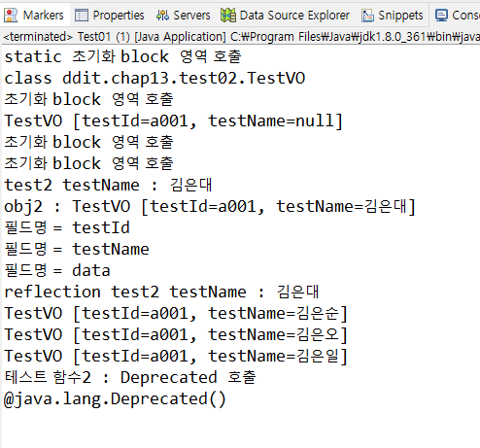Click the Console monitor icon
480x448 pixels.
[441, 16]
